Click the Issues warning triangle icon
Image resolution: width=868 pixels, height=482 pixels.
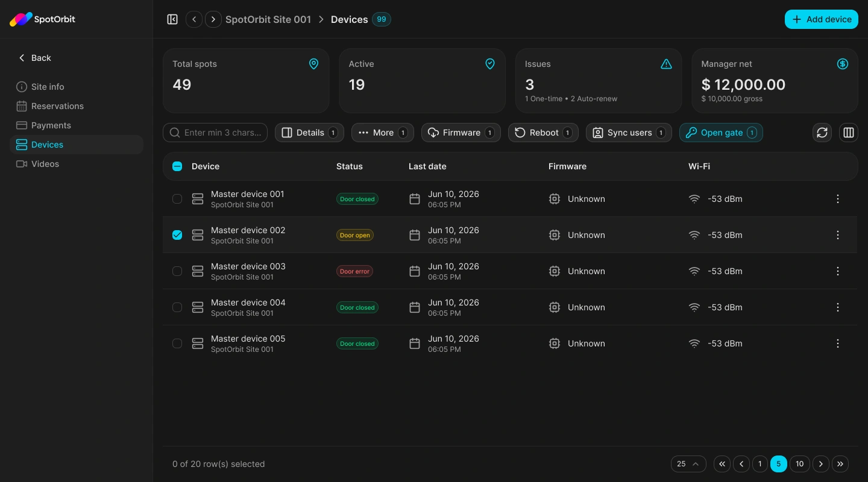tap(666, 64)
